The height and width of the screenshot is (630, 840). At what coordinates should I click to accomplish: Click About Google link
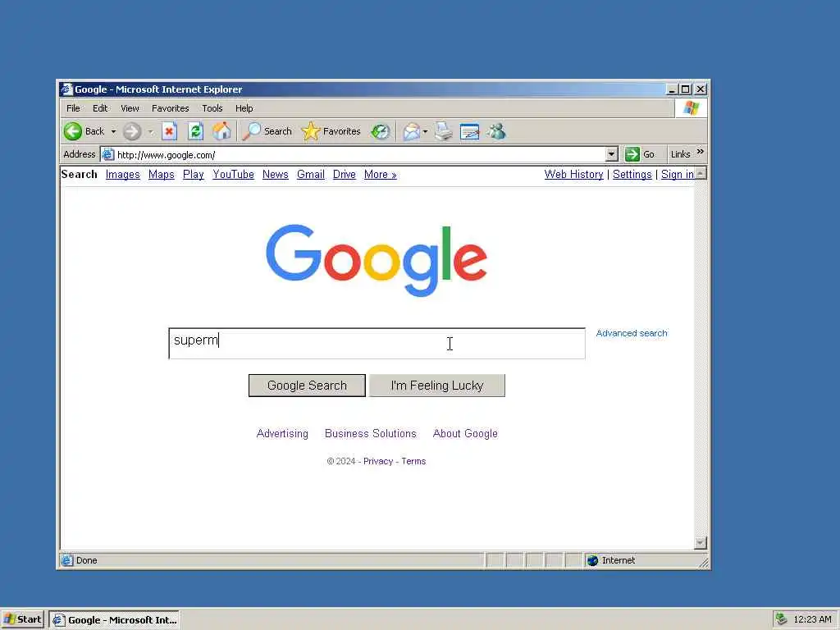[x=466, y=433]
